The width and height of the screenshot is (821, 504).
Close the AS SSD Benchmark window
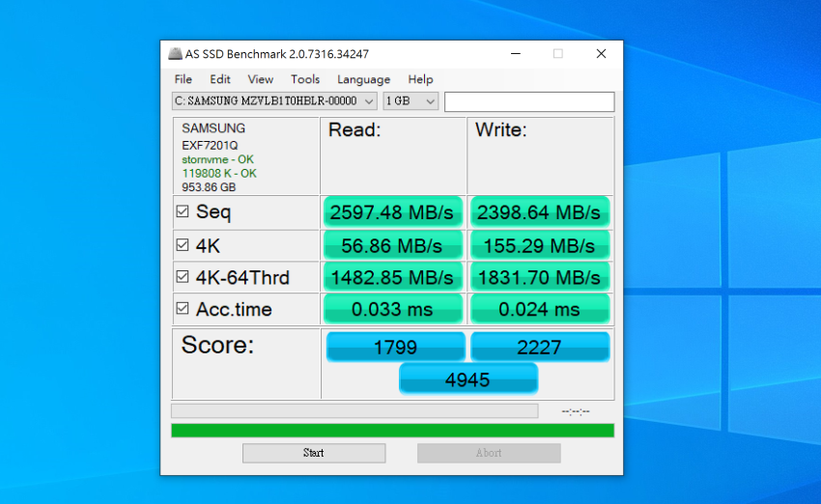[x=601, y=54]
